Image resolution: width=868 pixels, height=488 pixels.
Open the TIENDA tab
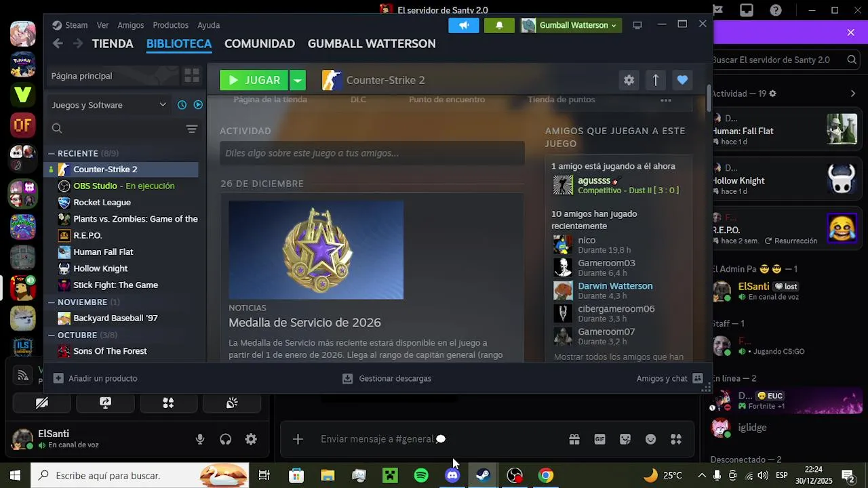(x=113, y=43)
